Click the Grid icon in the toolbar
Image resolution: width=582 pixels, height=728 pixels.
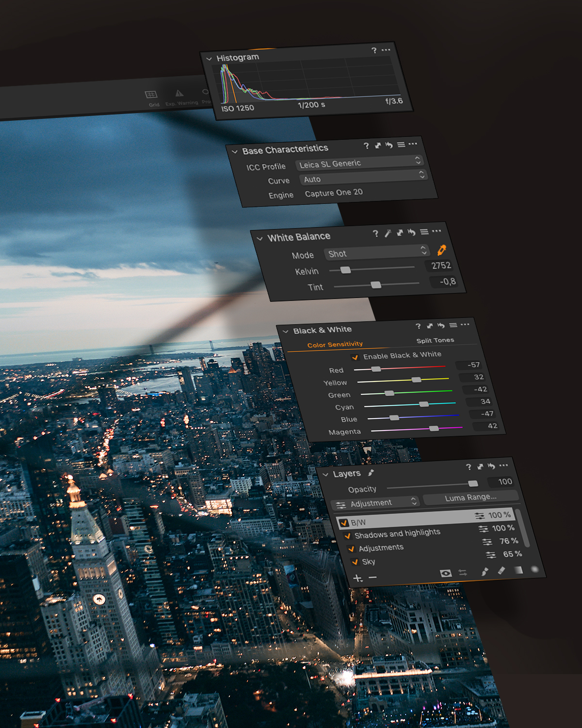pyautogui.click(x=151, y=94)
